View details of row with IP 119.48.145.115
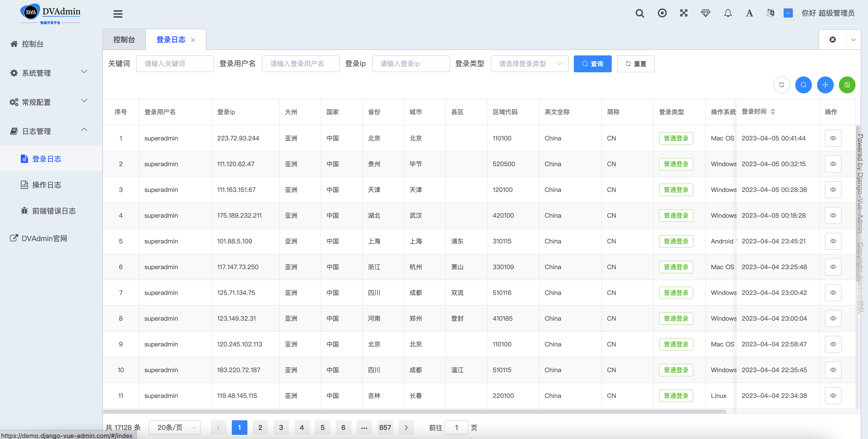Viewport: 868px width, 439px height. [x=833, y=396]
